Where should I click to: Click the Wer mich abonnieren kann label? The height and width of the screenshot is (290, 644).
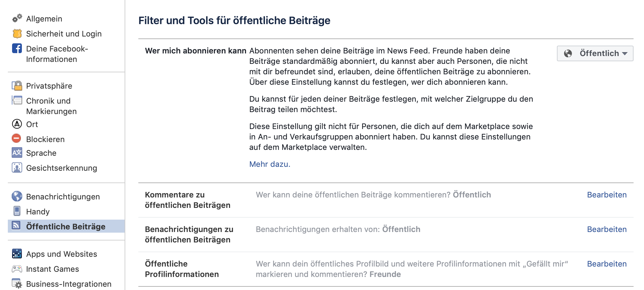coord(195,51)
